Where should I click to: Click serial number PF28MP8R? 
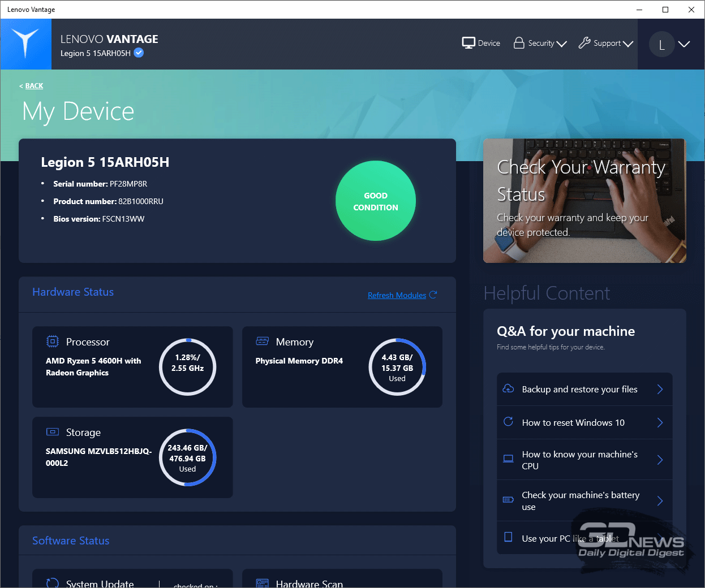pyautogui.click(x=128, y=184)
